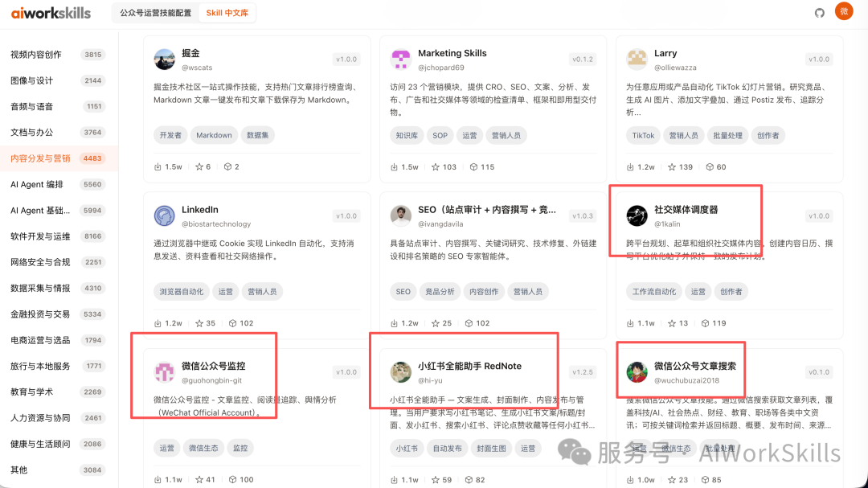The image size is (868, 488).
Task: Open 小红书全能助手 RedNote title
Action: coord(469,366)
